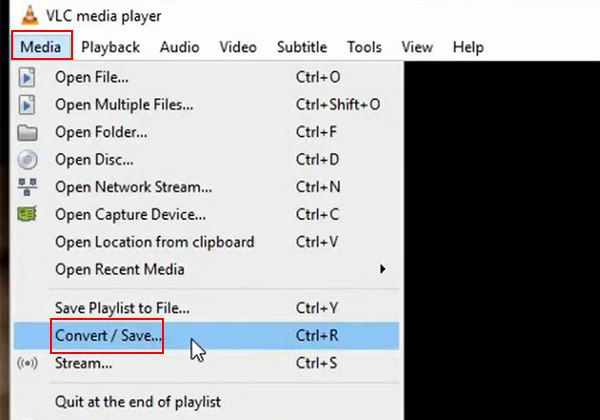Click the Stream broadcast icon

[27, 363]
